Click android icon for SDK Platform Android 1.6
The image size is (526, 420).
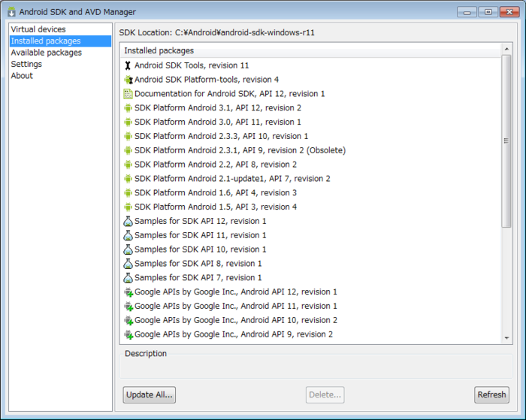point(128,193)
